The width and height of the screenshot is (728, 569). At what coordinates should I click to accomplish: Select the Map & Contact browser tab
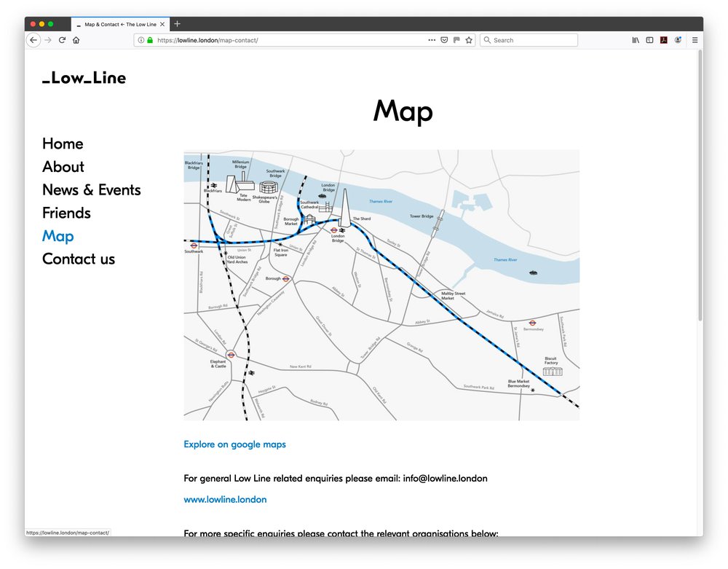120,24
